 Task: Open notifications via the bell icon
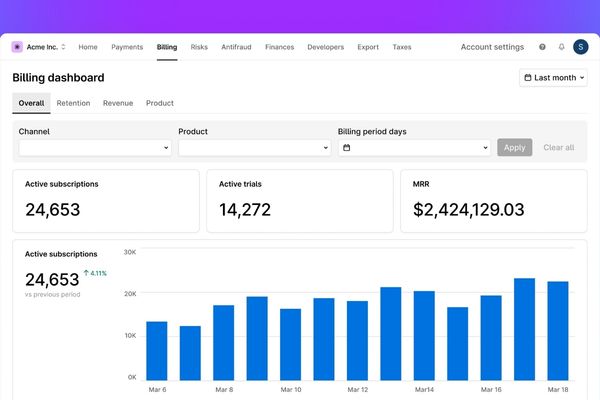561,47
